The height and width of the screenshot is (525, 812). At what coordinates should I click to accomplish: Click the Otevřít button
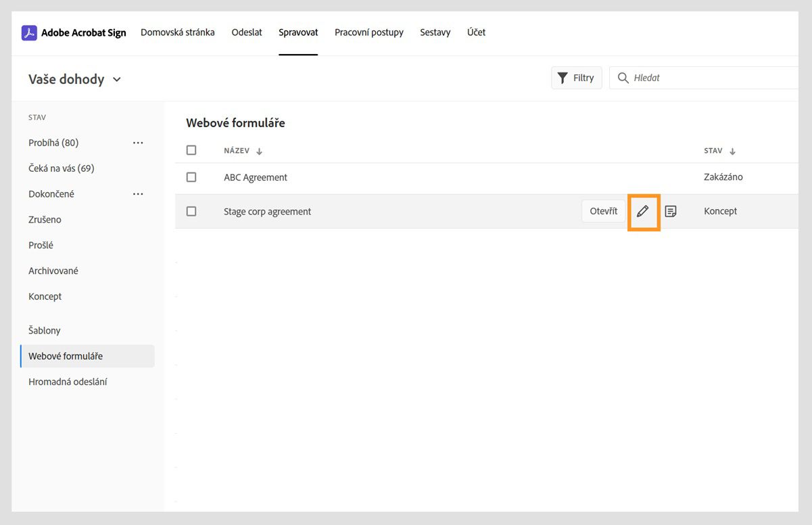click(603, 211)
